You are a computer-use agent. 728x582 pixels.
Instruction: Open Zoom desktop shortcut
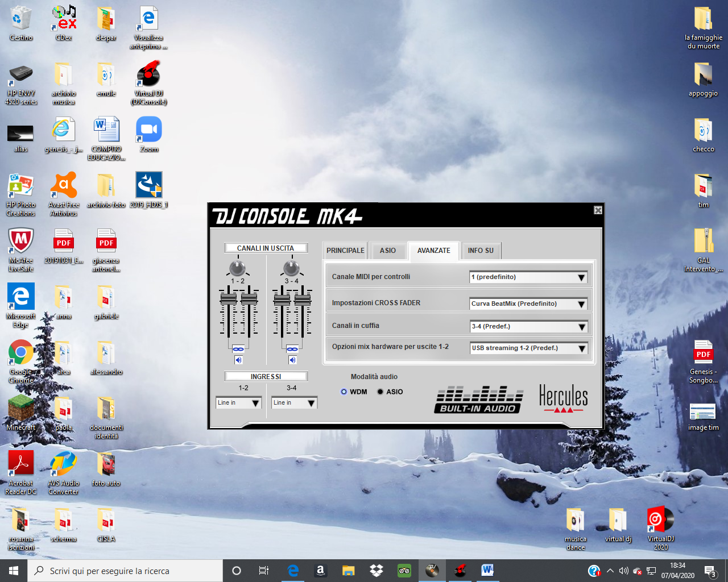coord(149,135)
